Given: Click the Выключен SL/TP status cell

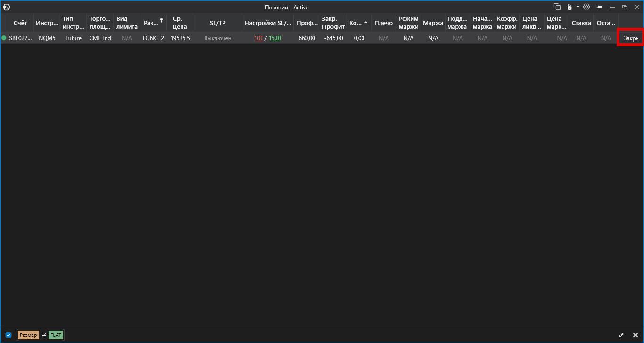Looking at the screenshot, I should (218, 38).
